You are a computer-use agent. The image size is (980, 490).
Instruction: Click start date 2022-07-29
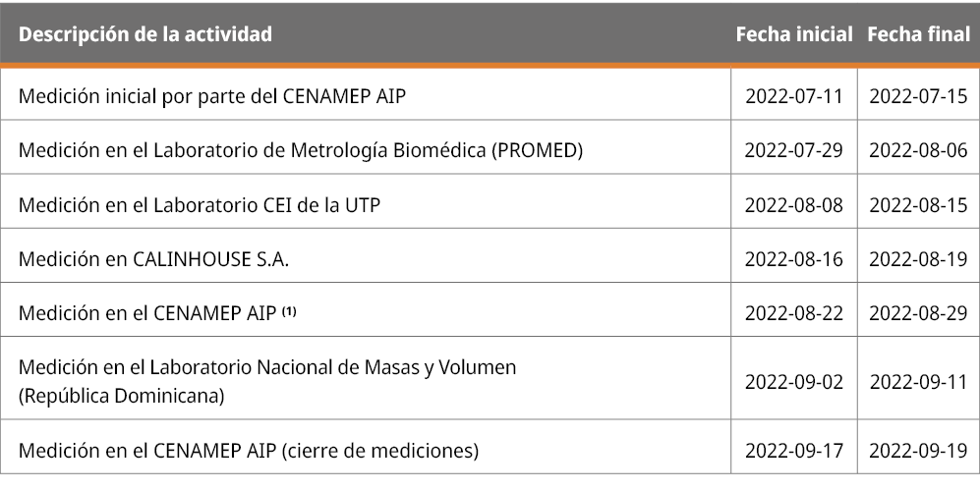794,150
